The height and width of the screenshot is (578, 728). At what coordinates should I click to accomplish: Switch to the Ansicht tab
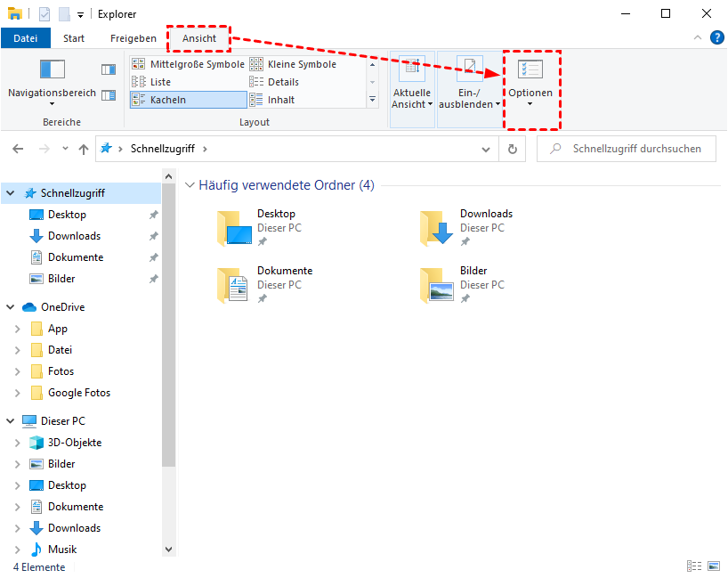[198, 38]
